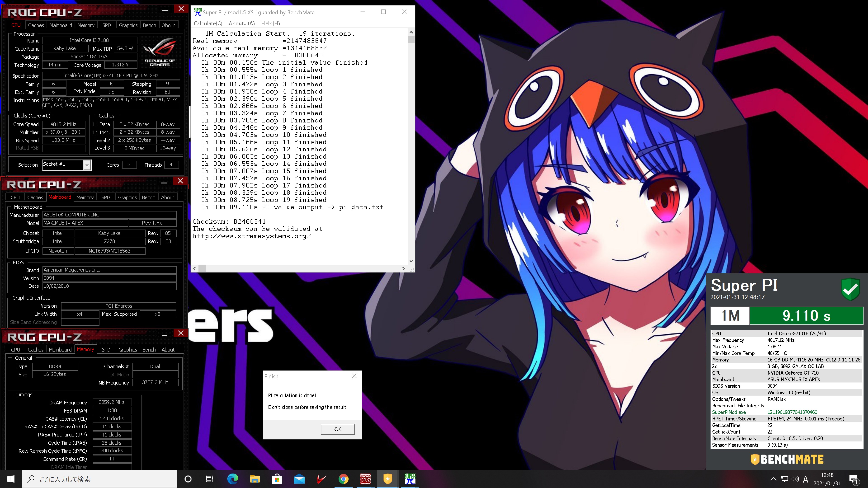The height and width of the screenshot is (488, 868).
Task: Click the Memory row in BenchMate panel
Action: [787, 360]
